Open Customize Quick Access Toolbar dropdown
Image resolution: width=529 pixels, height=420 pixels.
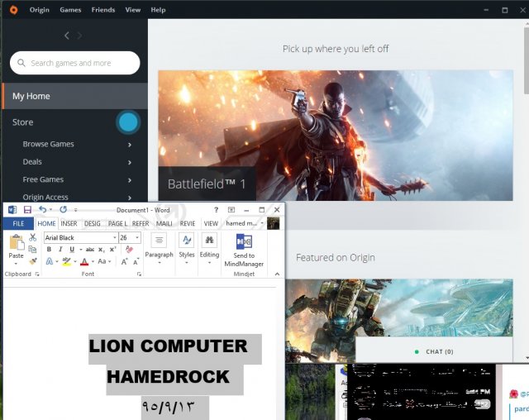pyautogui.click(x=75, y=210)
